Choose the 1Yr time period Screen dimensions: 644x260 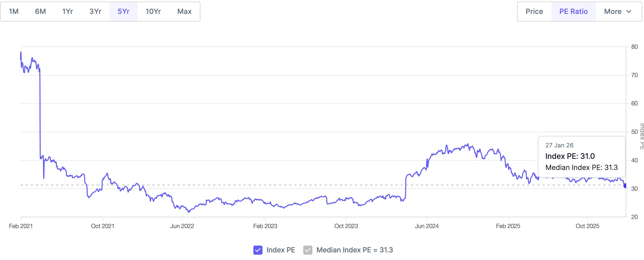click(x=68, y=11)
